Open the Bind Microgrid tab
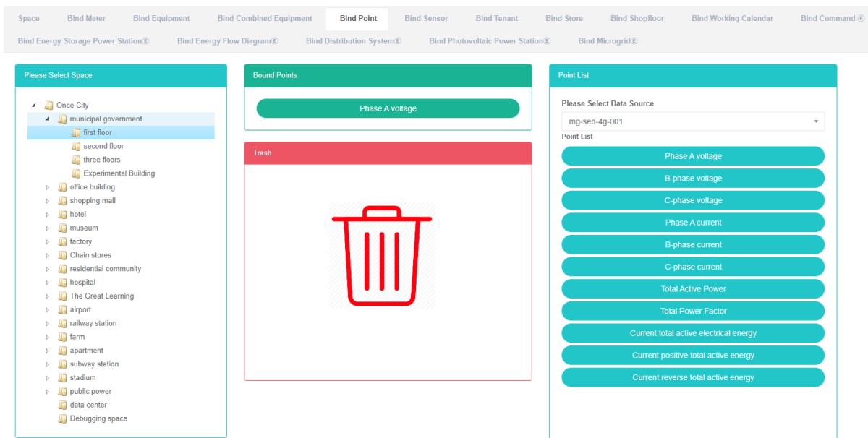The height and width of the screenshot is (438, 868). (x=607, y=40)
